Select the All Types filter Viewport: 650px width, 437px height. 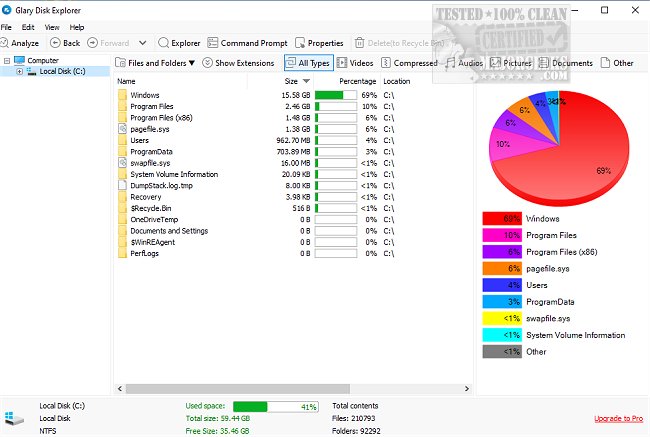tap(309, 63)
